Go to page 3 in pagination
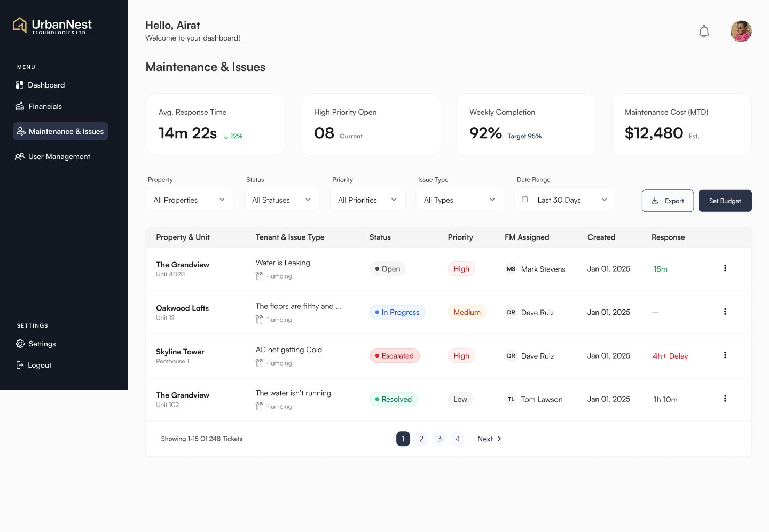Viewport: 769px width, 532px height. coord(440,439)
